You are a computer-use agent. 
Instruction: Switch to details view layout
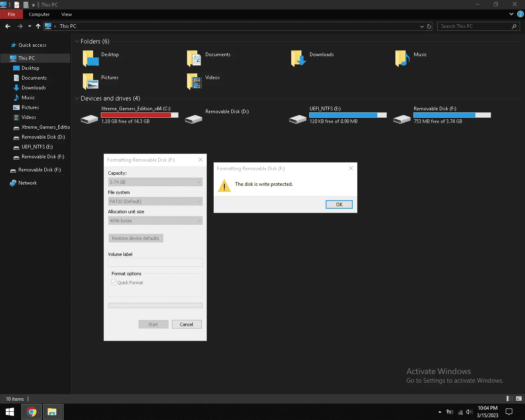coord(510,399)
